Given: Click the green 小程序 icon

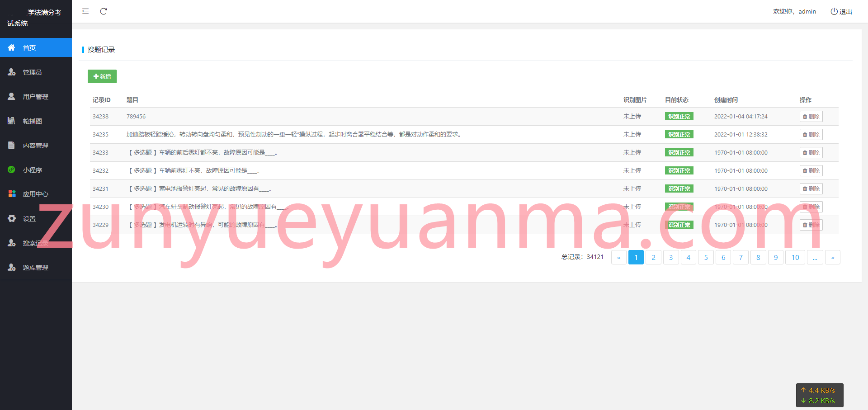Looking at the screenshot, I should (x=12, y=170).
